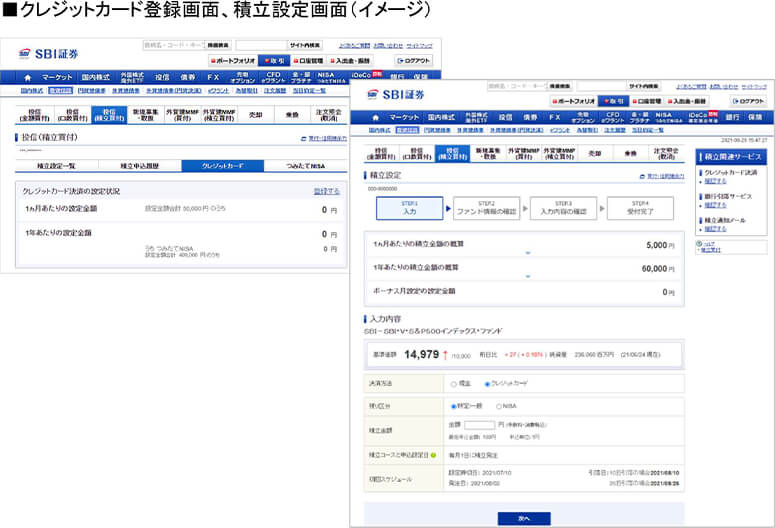The image size is (775, 528).
Task: Click ログアウト button in the right window
Action: [748, 101]
